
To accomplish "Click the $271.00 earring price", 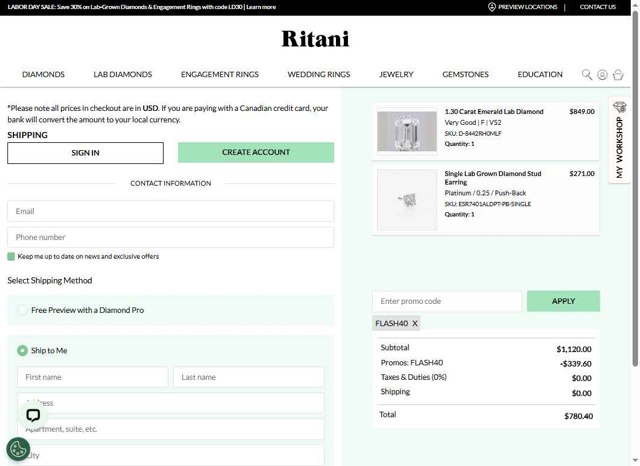I will coord(582,173).
